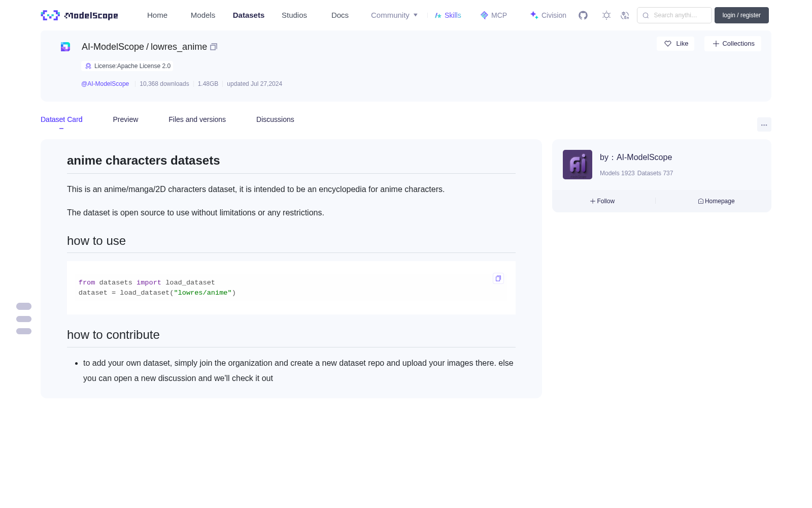Click the dataset icon beside AI-ModelScope / lowres_anime

coord(65,47)
